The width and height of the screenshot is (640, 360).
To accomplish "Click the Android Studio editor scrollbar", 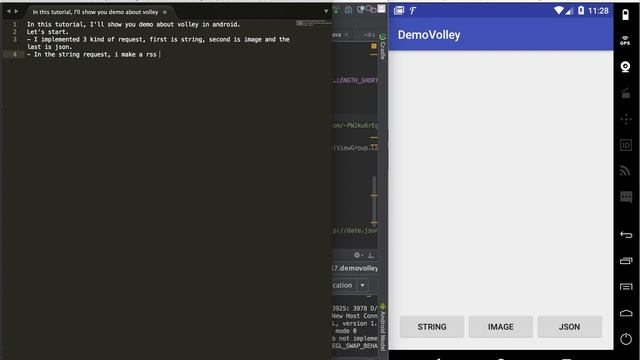I will (x=374, y=200).
